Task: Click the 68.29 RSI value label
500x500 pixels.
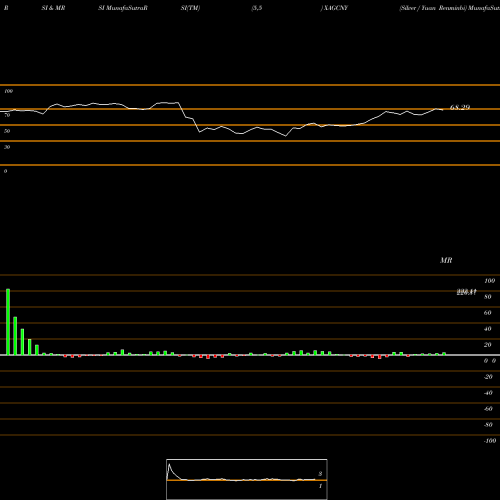Action: pos(460,107)
